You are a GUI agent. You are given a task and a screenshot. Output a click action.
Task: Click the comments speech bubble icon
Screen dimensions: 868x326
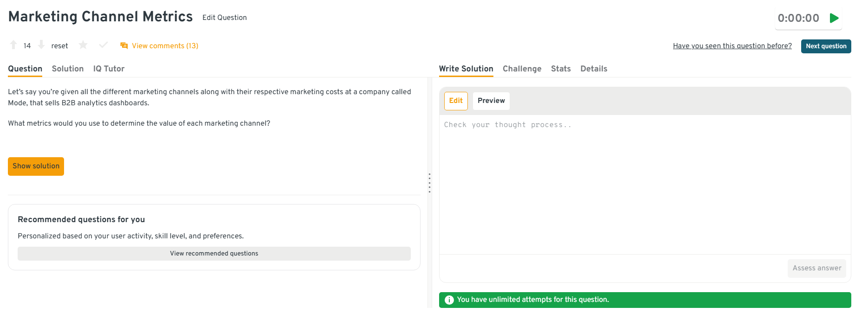[124, 46]
